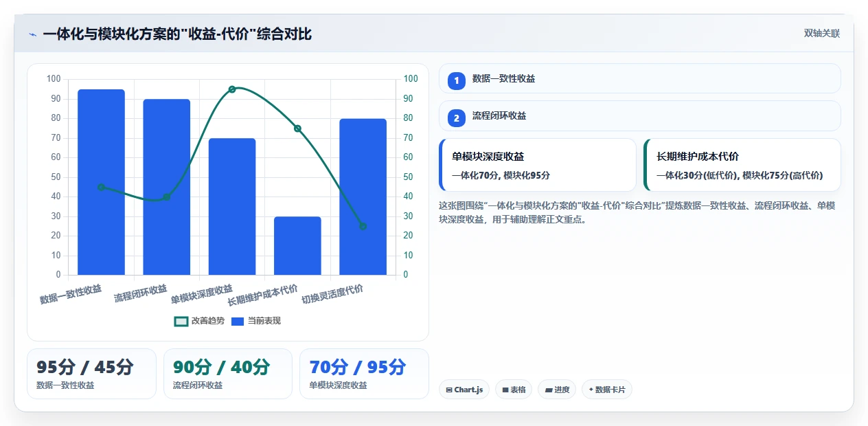Click the chart title heading text
The image size is (868, 426).
click(177, 34)
